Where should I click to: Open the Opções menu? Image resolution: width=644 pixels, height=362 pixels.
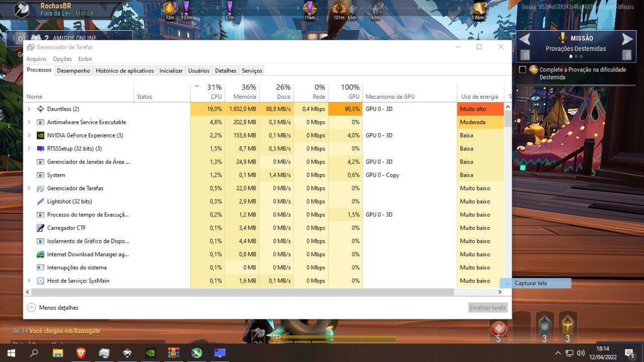point(62,59)
